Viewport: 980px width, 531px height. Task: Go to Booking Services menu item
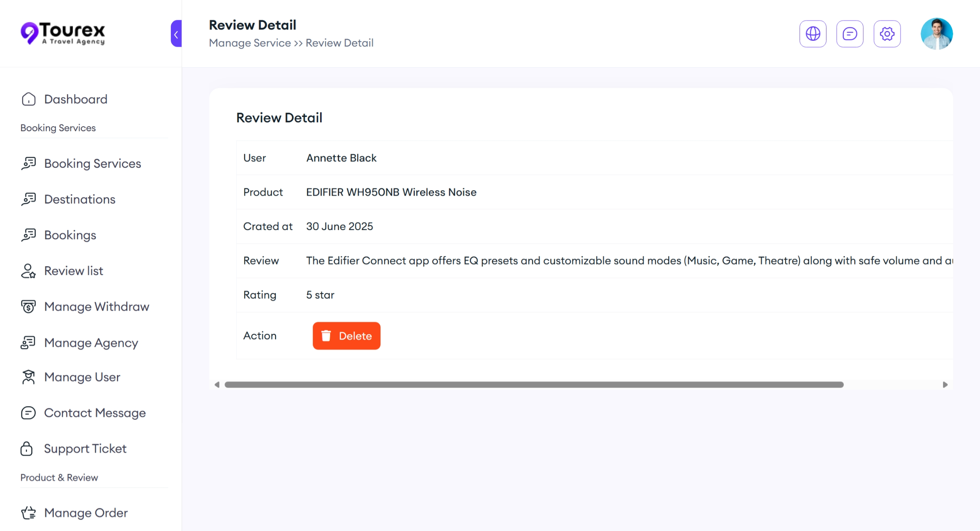[x=93, y=164]
